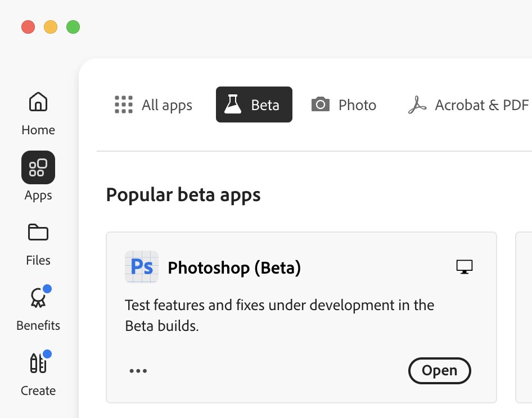Select the Beta category tab
Image resolution: width=532 pixels, height=418 pixels.
[x=254, y=104]
